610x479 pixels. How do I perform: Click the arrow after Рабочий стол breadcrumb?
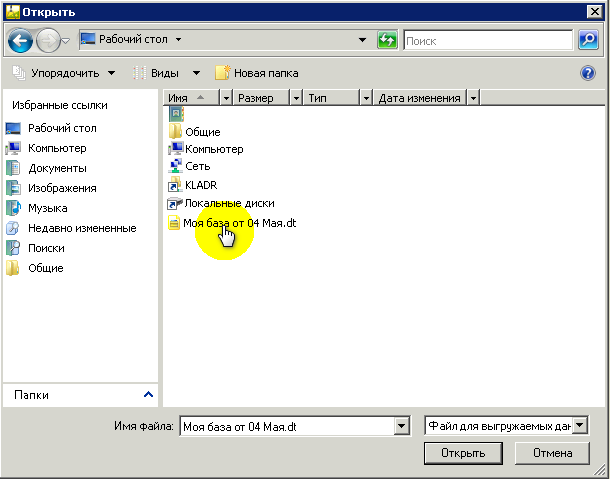(178, 40)
